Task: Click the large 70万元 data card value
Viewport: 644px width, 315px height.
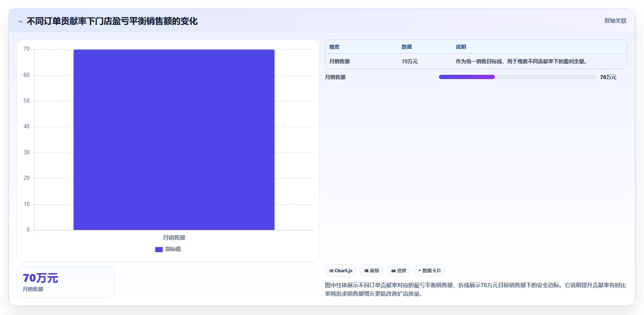Action: click(x=40, y=278)
